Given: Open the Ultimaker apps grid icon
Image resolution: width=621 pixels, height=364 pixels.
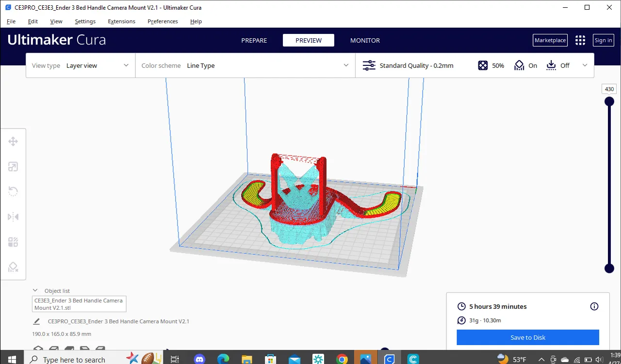Looking at the screenshot, I should [580, 40].
